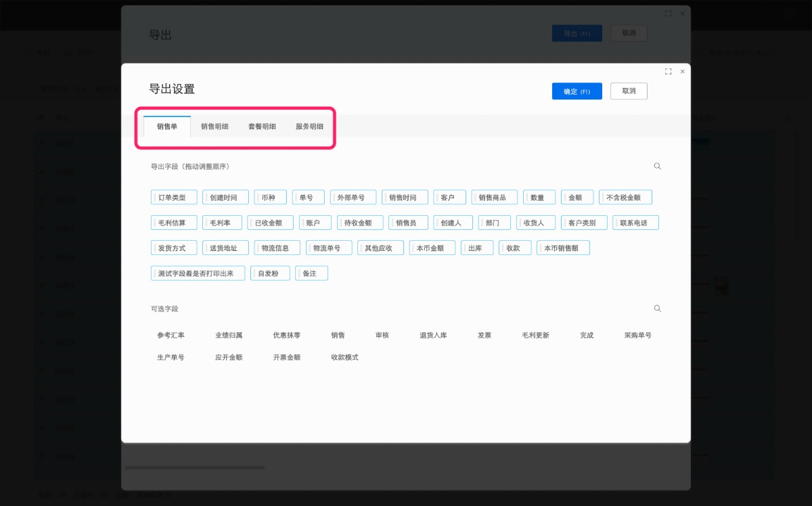
Task: Select the 订单类型 export field
Action: pyautogui.click(x=173, y=198)
